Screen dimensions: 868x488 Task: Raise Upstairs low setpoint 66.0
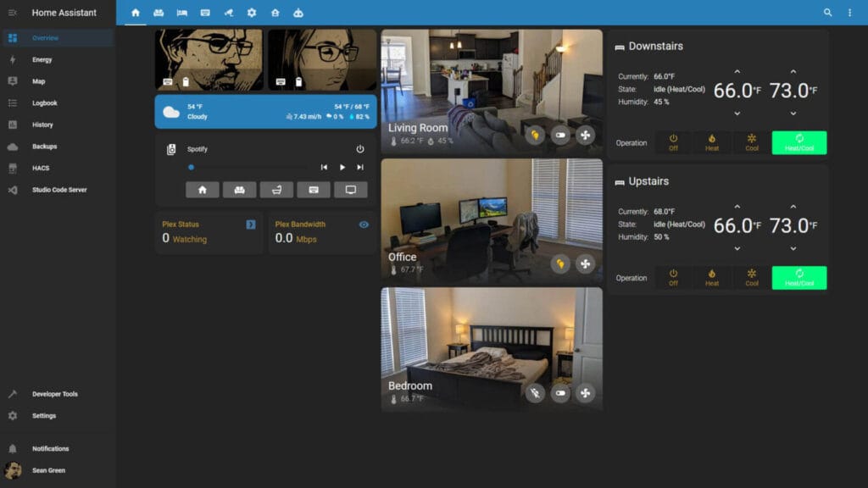click(x=737, y=207)
